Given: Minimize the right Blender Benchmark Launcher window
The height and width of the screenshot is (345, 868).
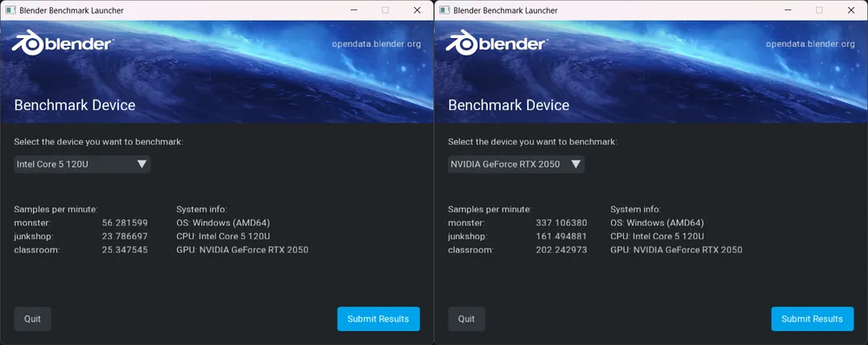Looking at the screenshot, I should (787, 10).
